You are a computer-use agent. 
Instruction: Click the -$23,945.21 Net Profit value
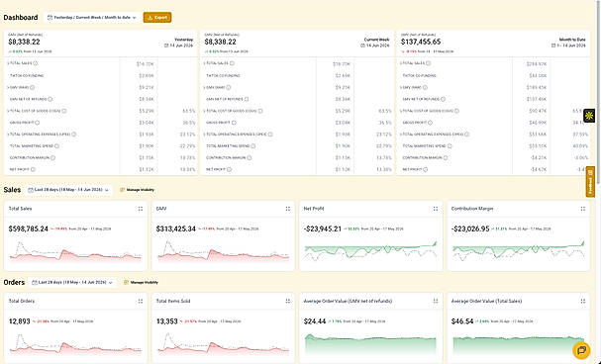(323, 228)
